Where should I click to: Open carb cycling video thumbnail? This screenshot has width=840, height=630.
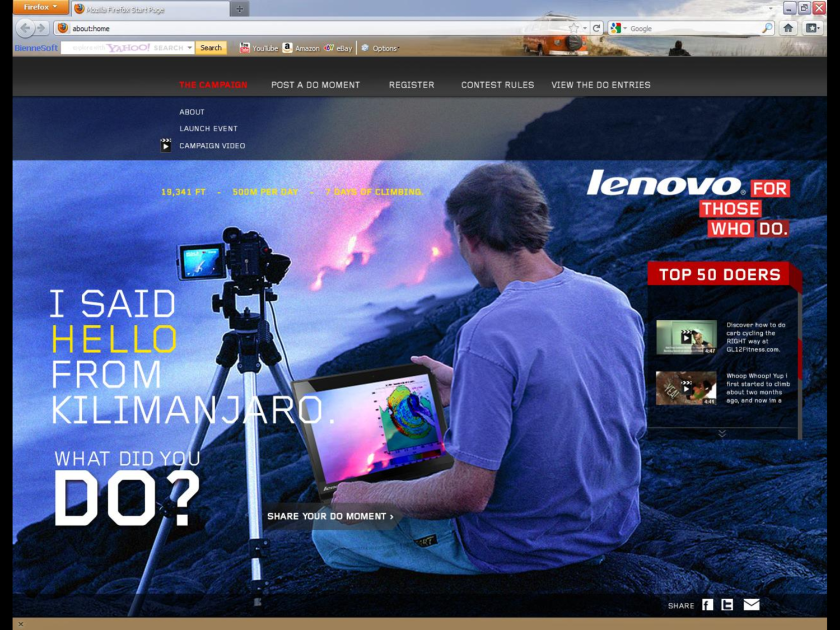(x=687, y=337)
